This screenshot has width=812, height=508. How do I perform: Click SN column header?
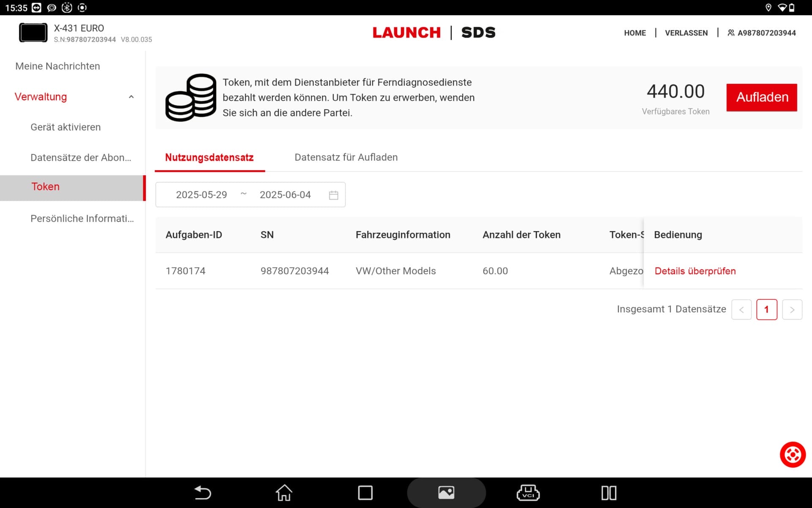267,235
